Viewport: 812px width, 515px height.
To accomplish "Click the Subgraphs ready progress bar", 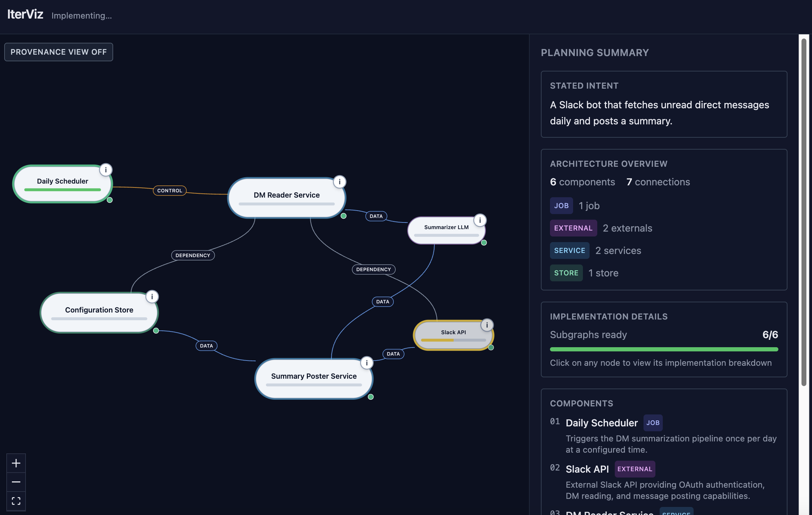I will point(664,349).
